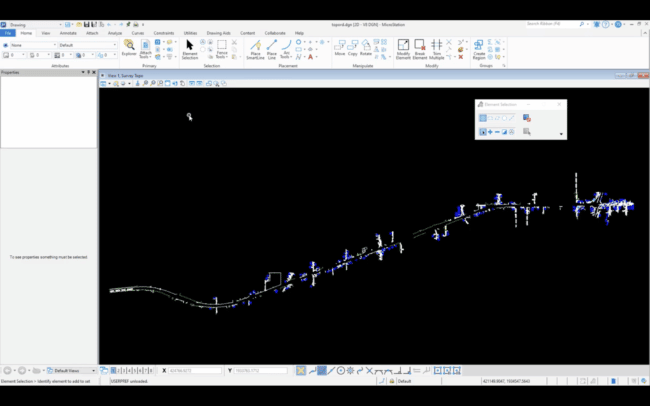This screenshot has height=406, width=650.
Task: Open the Drawing Aids ribbon tab
Action: pyautogui.click(x=218, y=33)
